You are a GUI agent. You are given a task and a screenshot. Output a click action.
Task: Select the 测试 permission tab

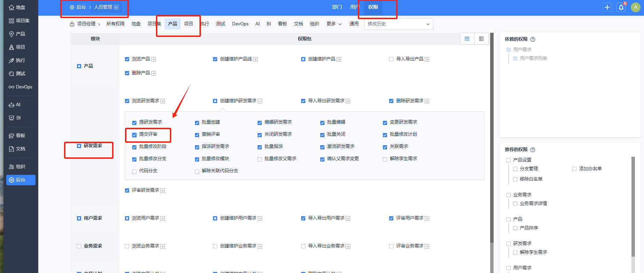[220, 24]
